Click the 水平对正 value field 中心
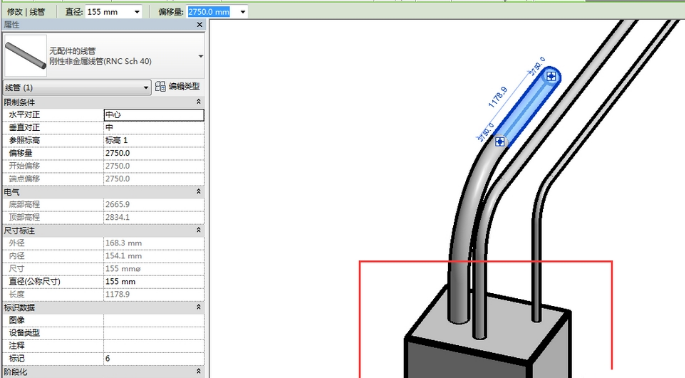The image size is (685, 378). pos(154,115)
